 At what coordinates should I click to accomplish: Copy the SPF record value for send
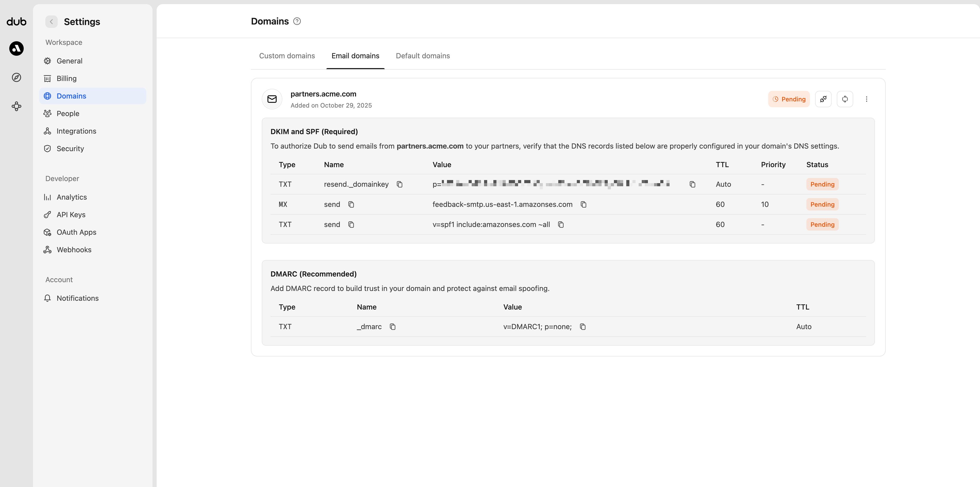pos(561,225)
